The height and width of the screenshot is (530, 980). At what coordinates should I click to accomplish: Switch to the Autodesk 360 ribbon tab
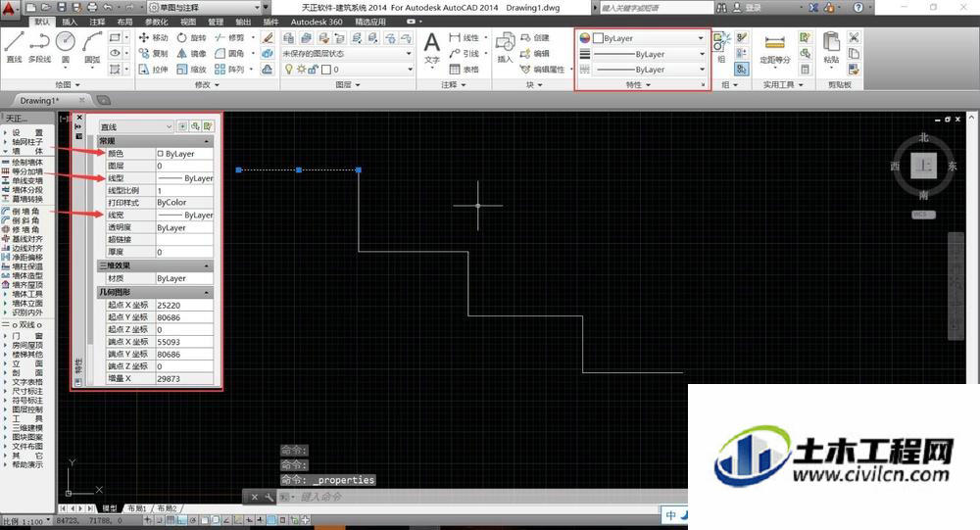pyautogui.click(x=317, y=22)
